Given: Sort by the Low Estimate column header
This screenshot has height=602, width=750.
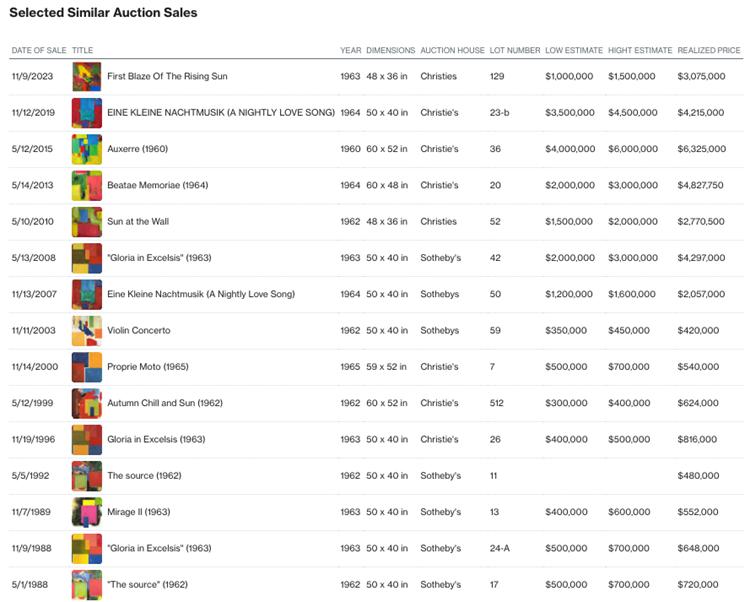Looking at the screenshot, I should tap(571, 50).
